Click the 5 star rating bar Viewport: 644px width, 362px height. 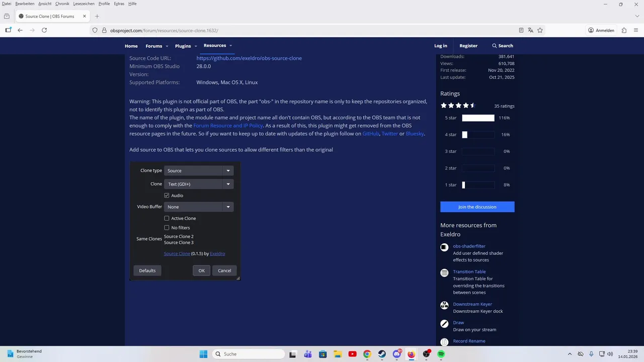tap(478, 118)
